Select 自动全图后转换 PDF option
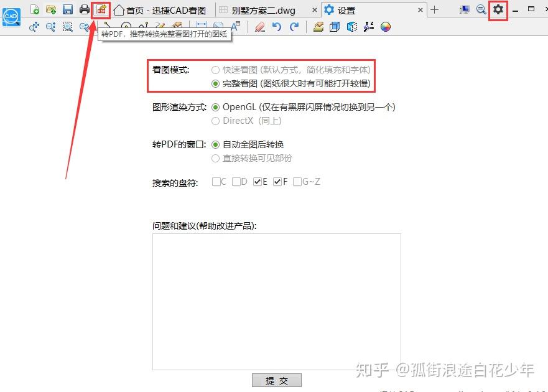The height and width of the screenshot is (392, 548). [215, 144]
